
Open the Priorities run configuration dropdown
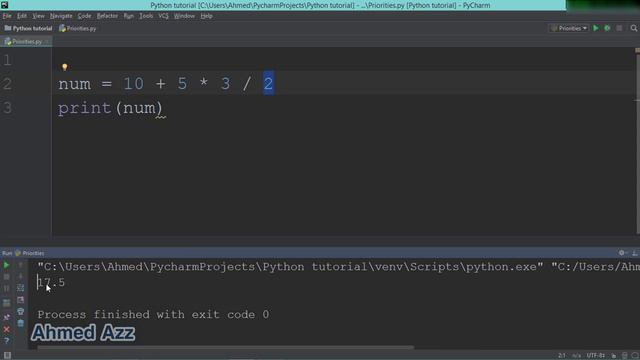[569, 28]
